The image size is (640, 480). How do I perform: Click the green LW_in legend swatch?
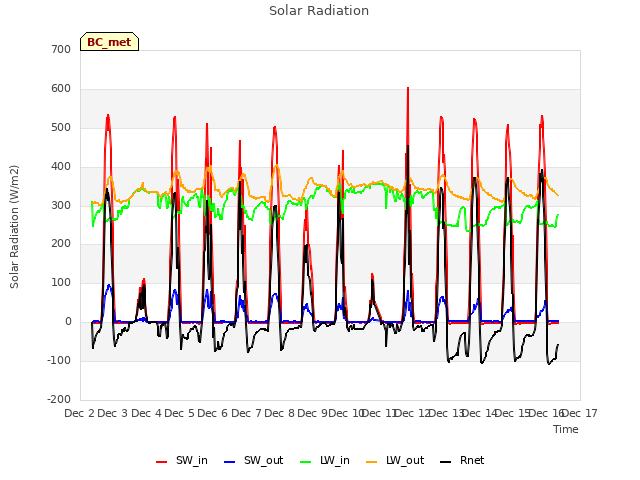point(306,462)
